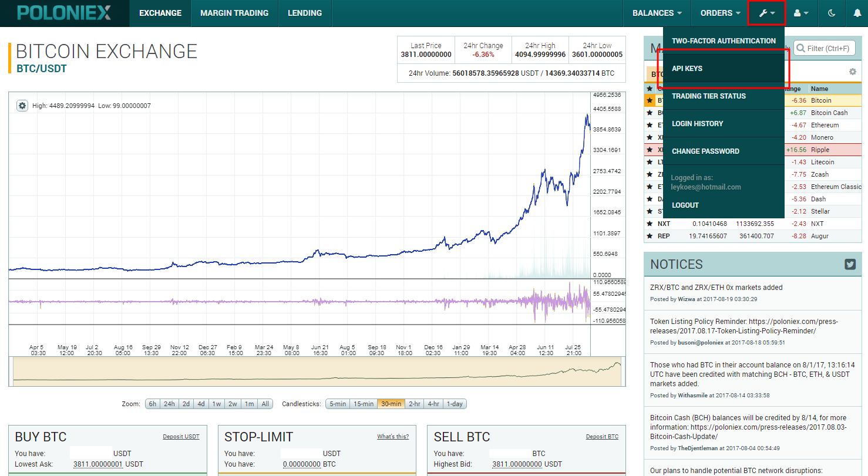Viewport: 868px width, 476px height.
Task: Select the NXT market row
Action: 752,224
